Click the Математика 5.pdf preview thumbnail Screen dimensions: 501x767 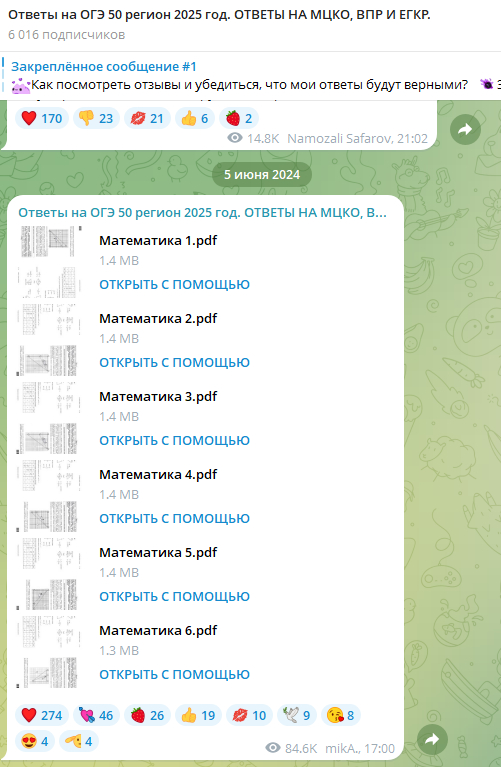[49, 574]
